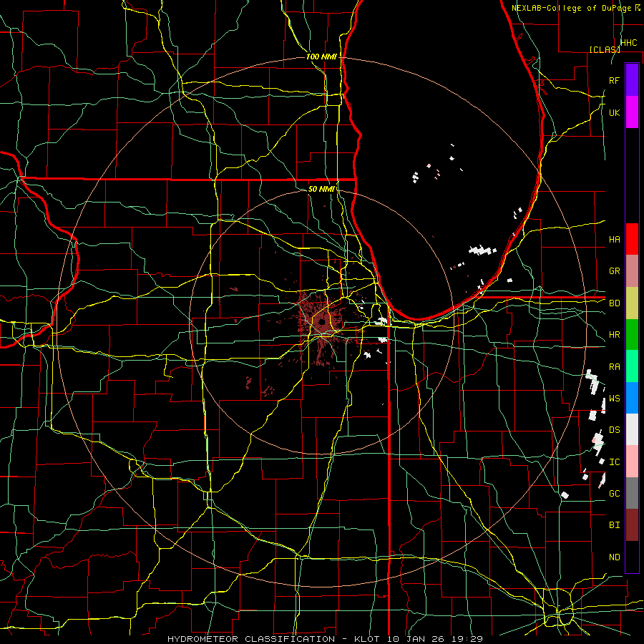The image size is (644, 644).
Task: Click the HR legend label
Action: 615,335
